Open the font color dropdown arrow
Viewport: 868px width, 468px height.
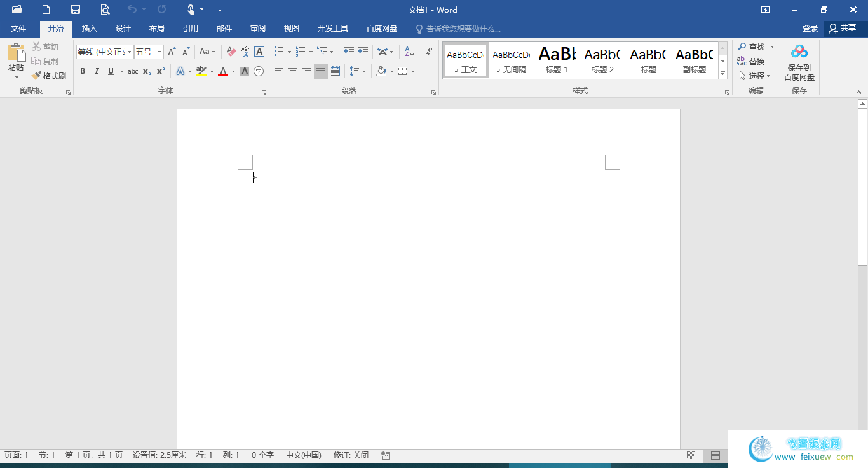233,71
